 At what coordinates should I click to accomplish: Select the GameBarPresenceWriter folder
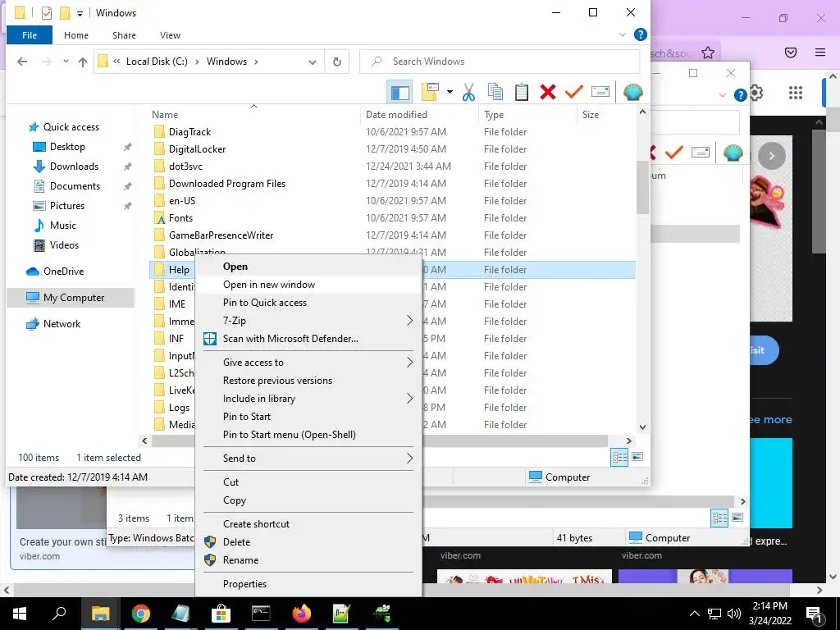point(221,235)
